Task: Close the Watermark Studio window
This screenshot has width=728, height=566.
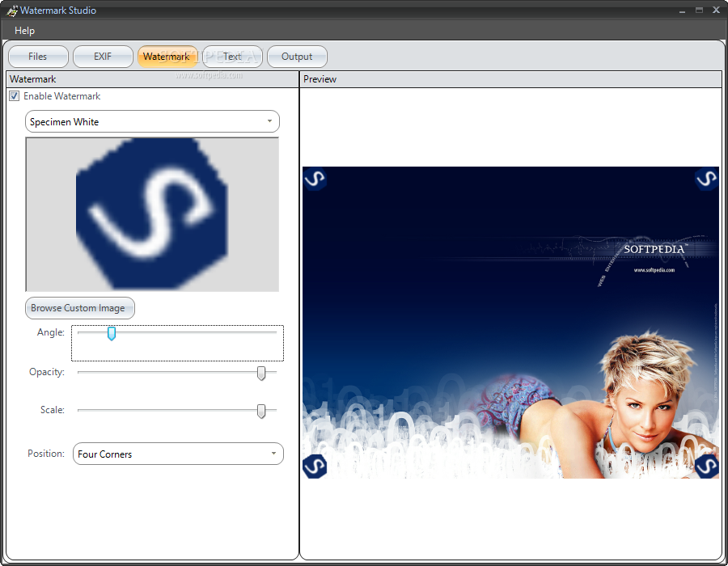Action: pos(717,11)
